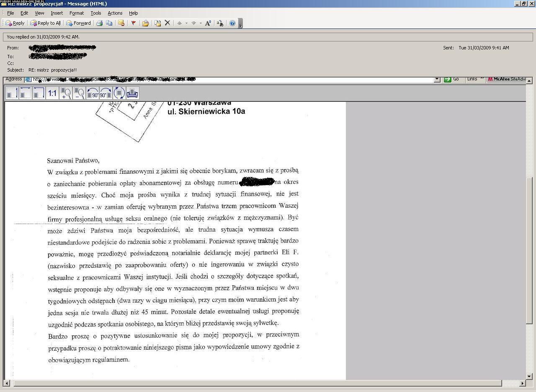Go to previous item with the up arrow

179,23
